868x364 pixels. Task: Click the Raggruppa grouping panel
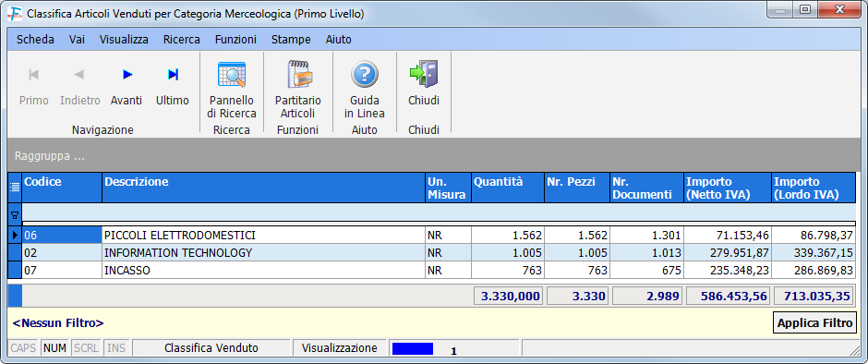[x=433, y=156]
